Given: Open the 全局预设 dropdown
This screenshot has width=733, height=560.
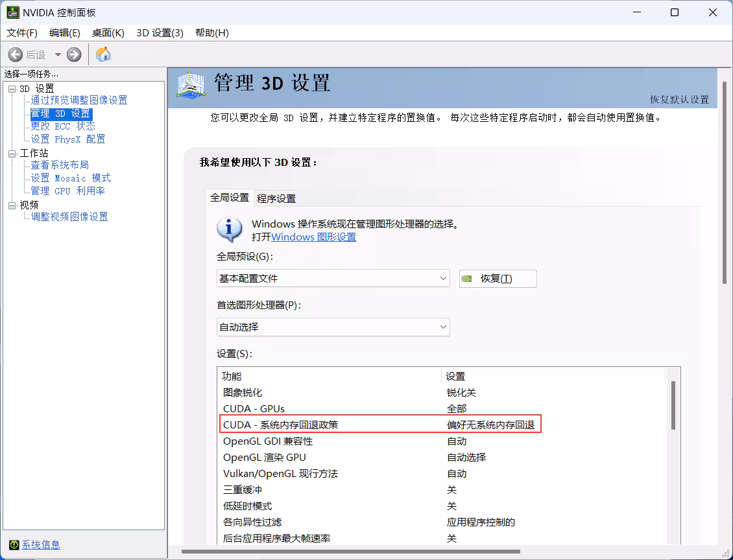Looking at the screenshot, I should pos(333,278).
